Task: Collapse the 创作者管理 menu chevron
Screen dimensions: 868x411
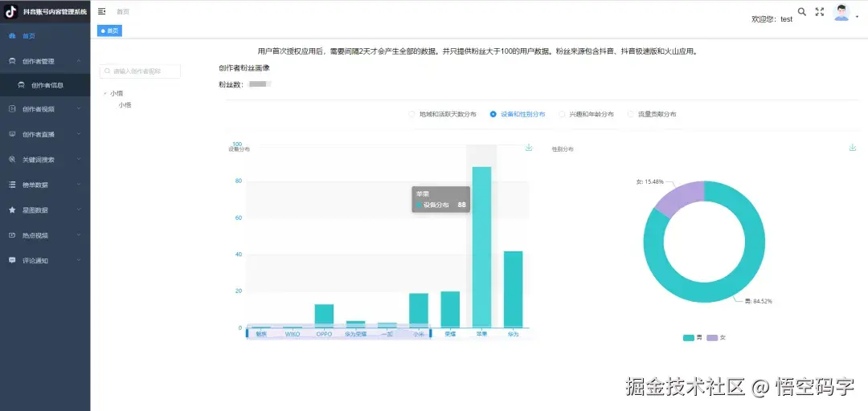Action: click(79, 61)
